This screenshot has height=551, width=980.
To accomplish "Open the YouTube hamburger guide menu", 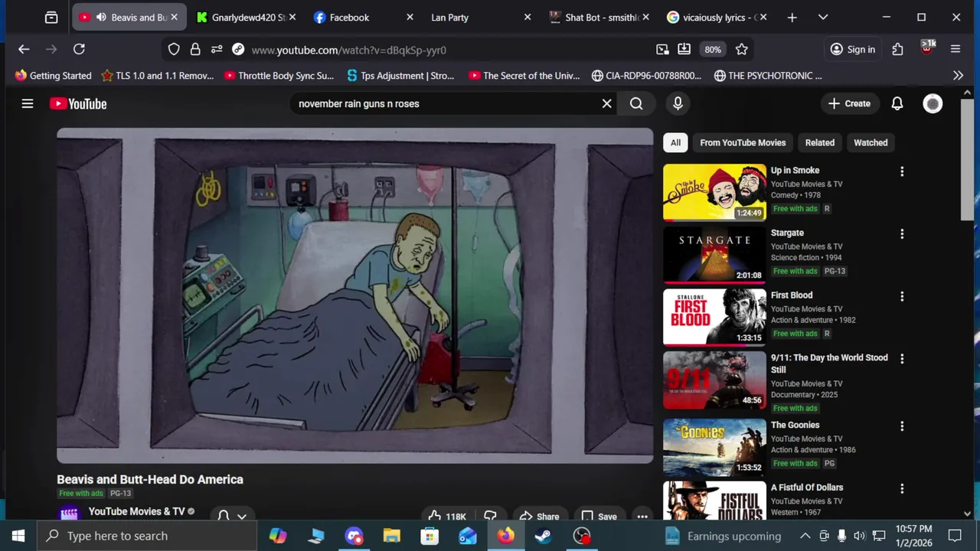I will point(28,103).
